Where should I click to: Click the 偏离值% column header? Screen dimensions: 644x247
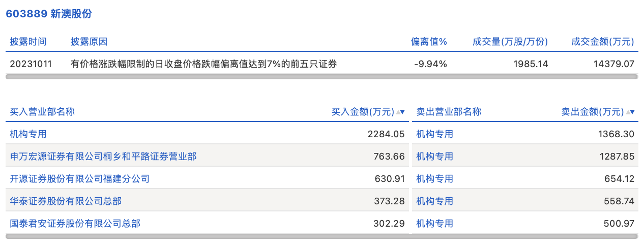coord(429,42)
